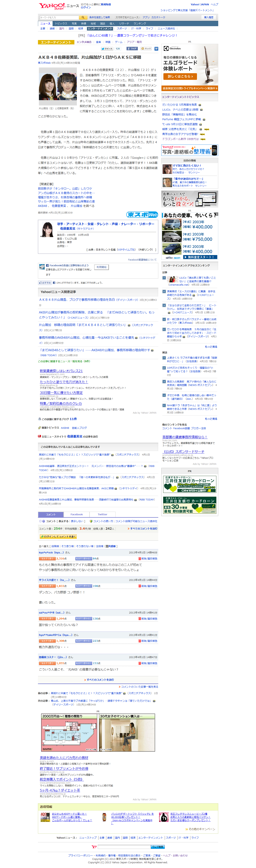The image size is (256, 868).
Task: Click the minus icon beside コメント
Action: pos(44,521)
